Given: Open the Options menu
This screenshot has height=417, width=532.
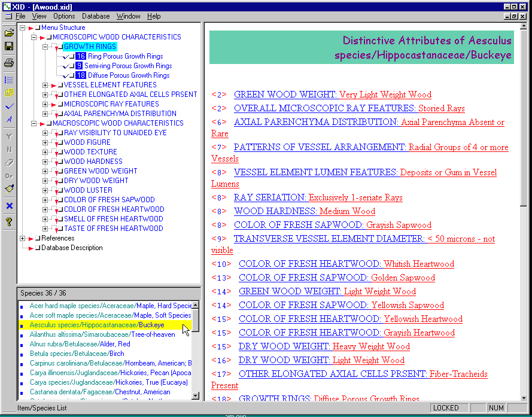Looking at the screenshot, I should pyautogui.click(x=64, y=16).
